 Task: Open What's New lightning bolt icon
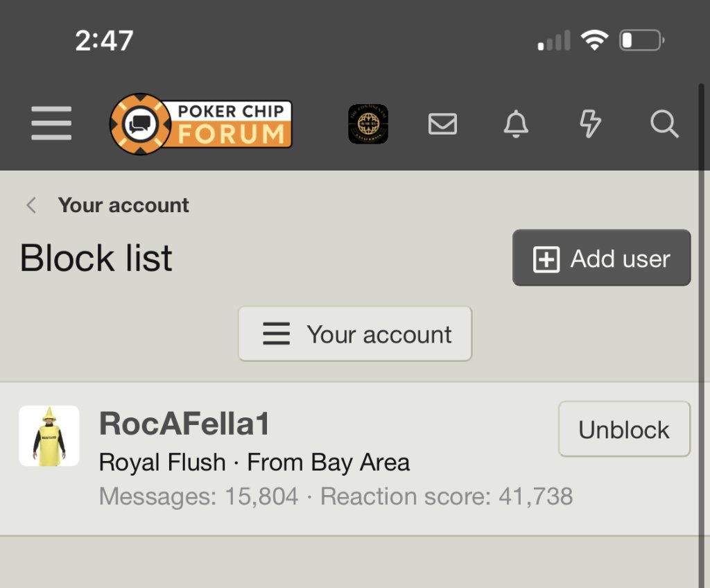click(590, 124)
